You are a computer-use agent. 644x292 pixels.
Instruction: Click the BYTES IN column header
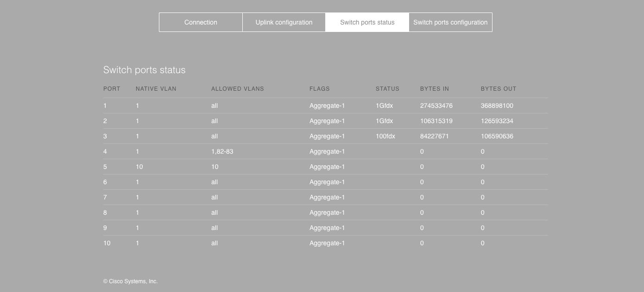[x=435, y=89]
